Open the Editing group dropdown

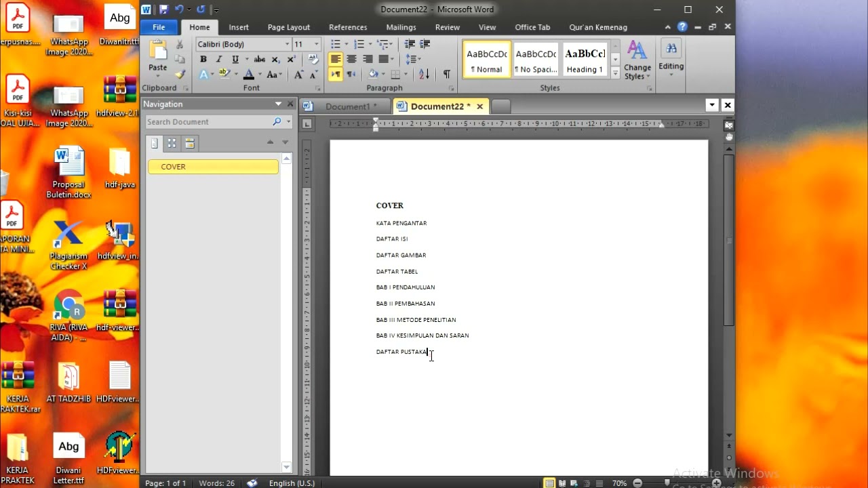671,59
